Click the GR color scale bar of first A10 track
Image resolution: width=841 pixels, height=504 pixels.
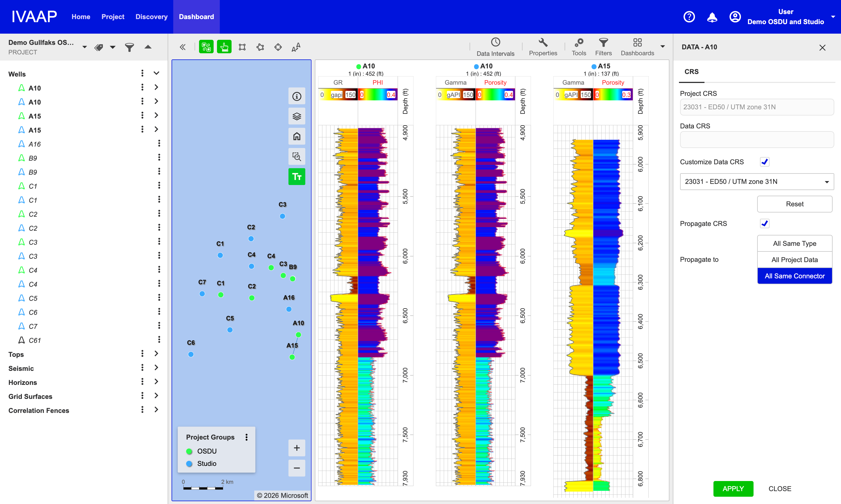click(x=338, y=95)
